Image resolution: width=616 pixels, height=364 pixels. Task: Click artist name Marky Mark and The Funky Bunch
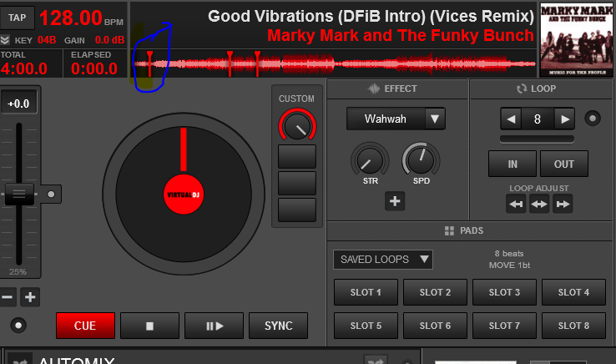pos(401,35)
